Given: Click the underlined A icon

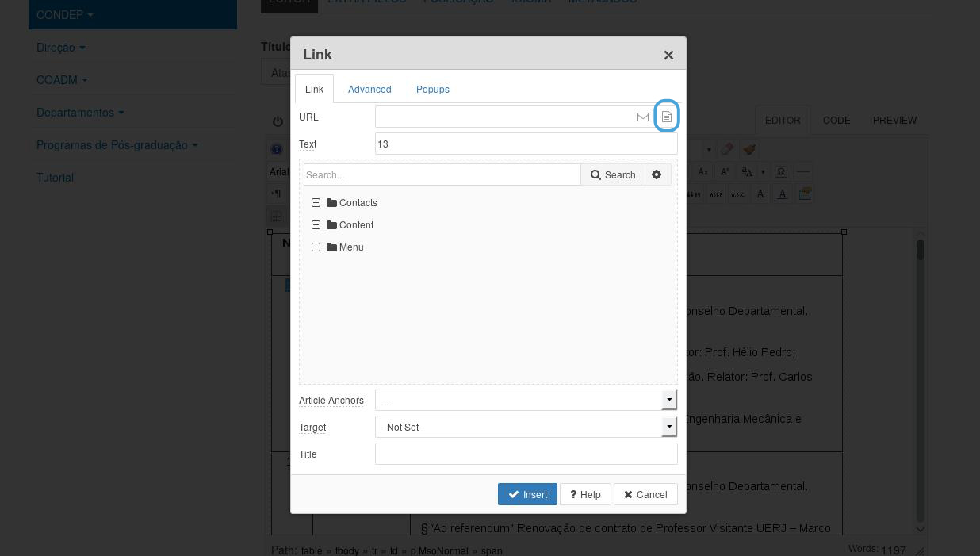Looking at the screenshot, I should pos(783,194).
